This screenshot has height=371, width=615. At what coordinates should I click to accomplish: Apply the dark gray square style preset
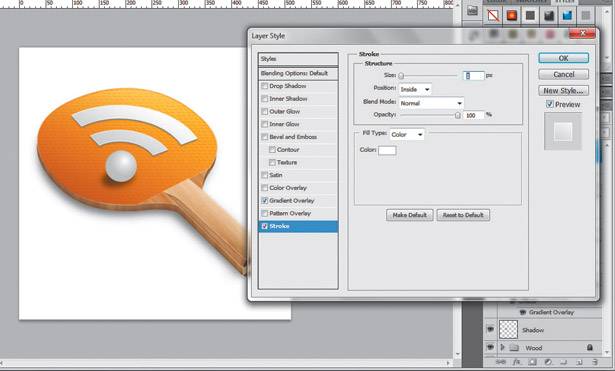[530, 16]
